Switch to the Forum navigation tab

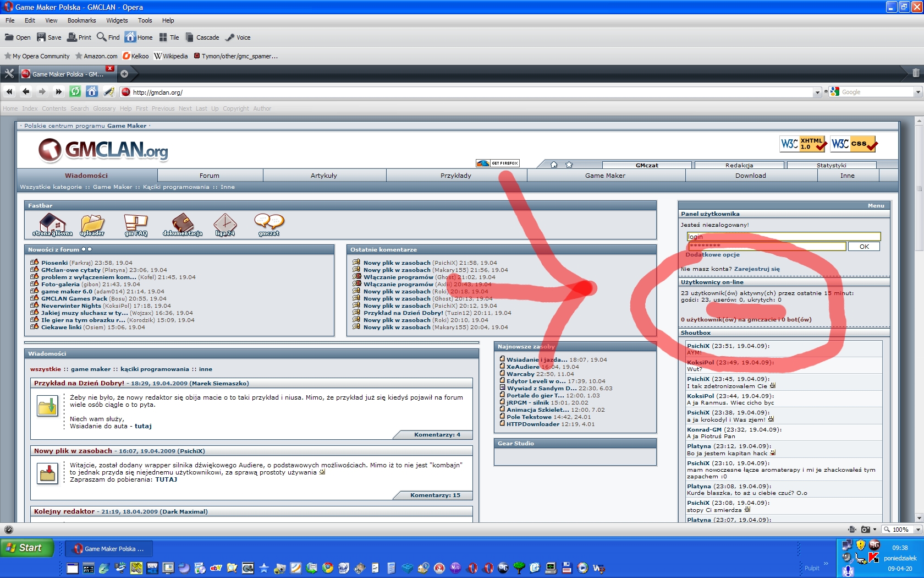pos(209,176)
